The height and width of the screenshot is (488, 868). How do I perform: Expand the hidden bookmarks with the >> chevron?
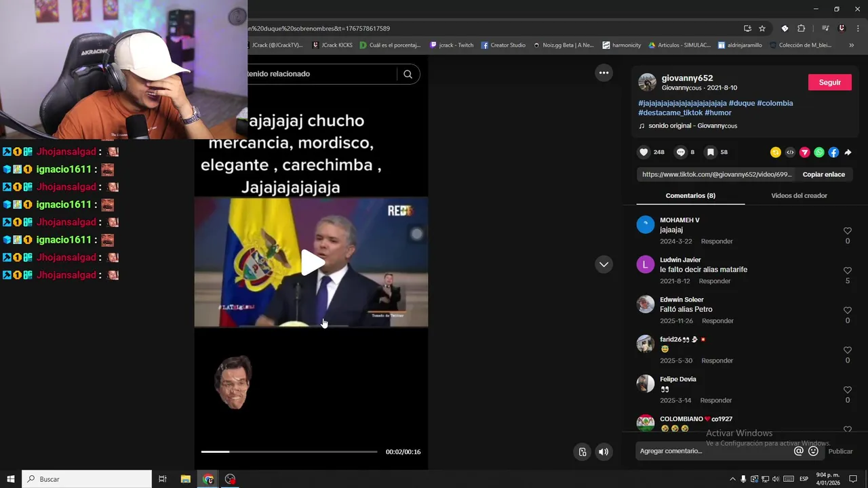[x=851, y=45]
